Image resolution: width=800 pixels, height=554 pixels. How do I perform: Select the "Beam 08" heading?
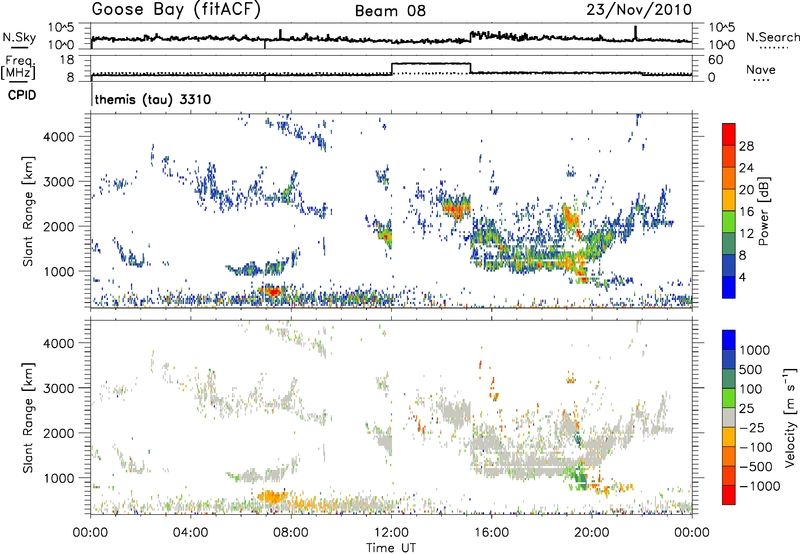click(x=390, y=11)
